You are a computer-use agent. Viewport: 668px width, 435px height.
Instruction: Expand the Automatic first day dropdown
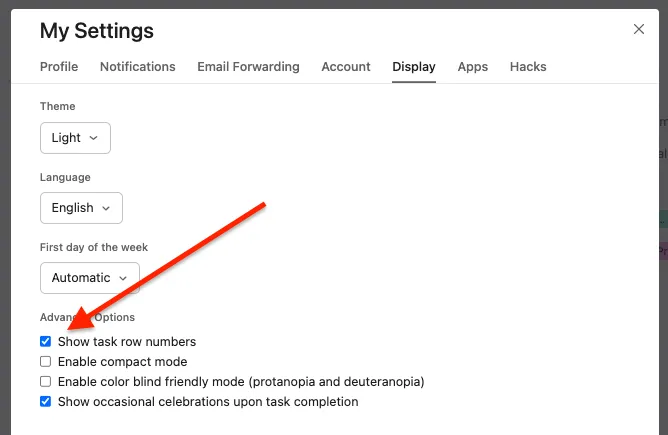(89, 278)
